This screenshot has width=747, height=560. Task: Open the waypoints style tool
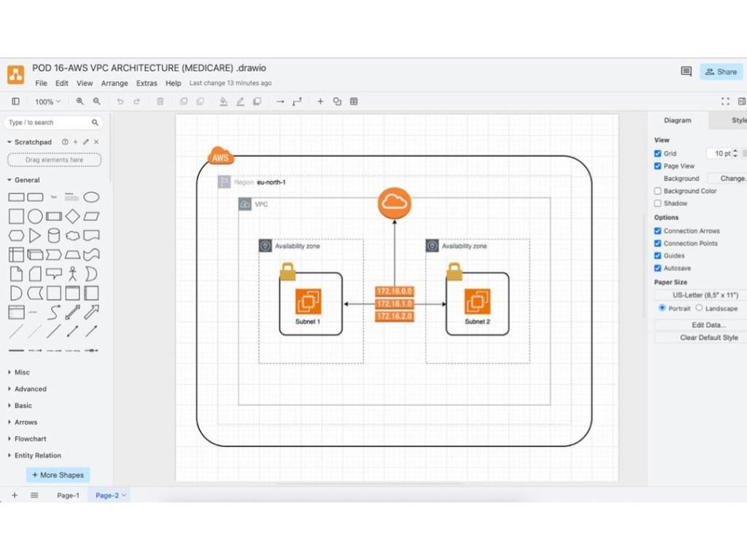coord(298,101)
